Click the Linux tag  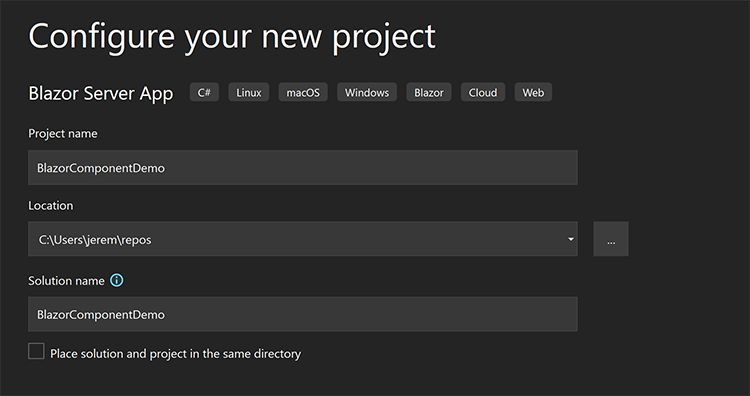coord(249,92)
